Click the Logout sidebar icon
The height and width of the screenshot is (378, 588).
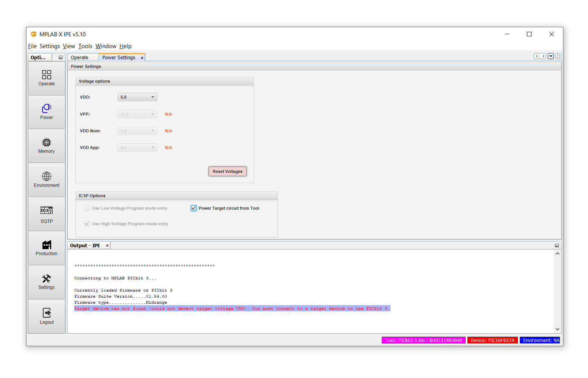[46, 316]
